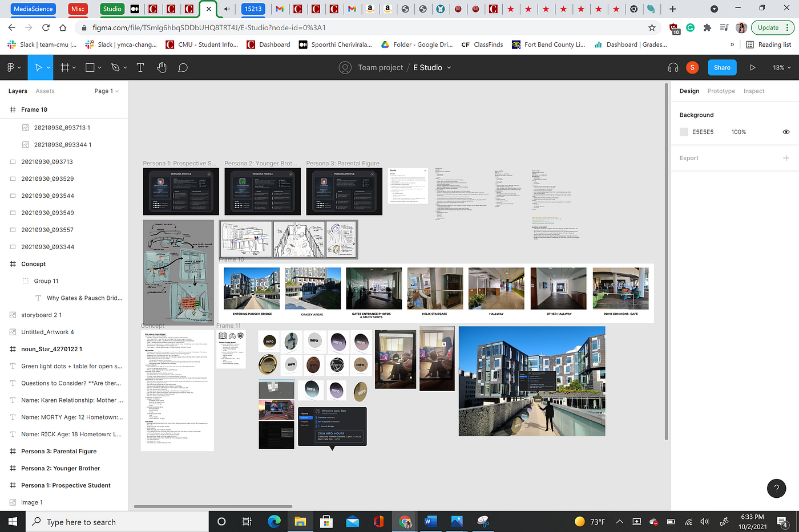Open the region tools dropdown arrow
The width and height of the screenshot is (799, 532).
[x=75, y=67]
